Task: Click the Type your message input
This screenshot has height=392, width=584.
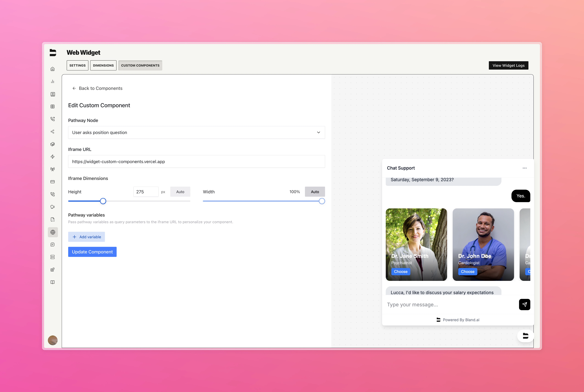Action: [450, 304]
